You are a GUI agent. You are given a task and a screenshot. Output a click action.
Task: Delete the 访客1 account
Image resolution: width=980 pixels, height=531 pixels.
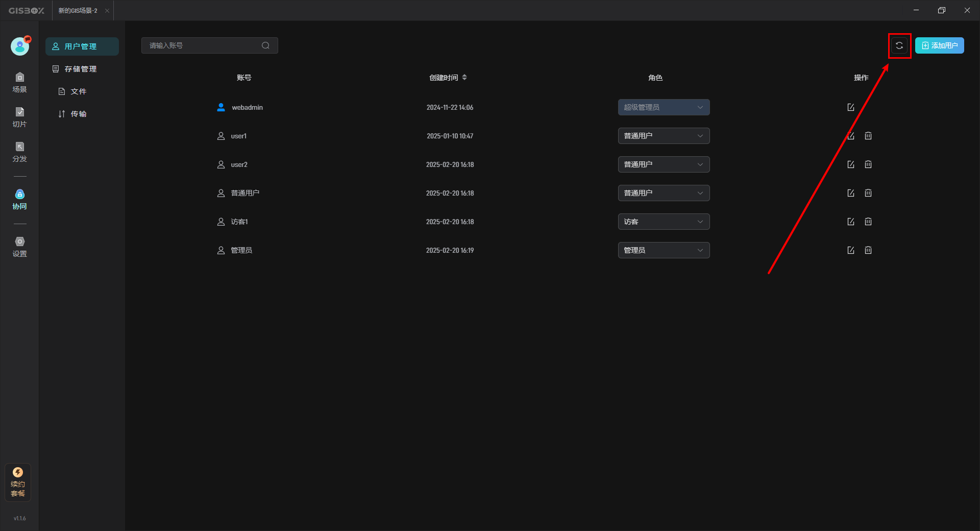coord(868,222)
